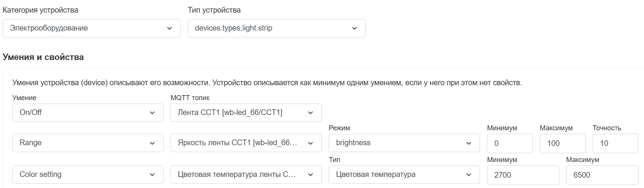Click the Умения и свойства heading
Viewport: 644px width, 188px height.
(x=43, y=57)
